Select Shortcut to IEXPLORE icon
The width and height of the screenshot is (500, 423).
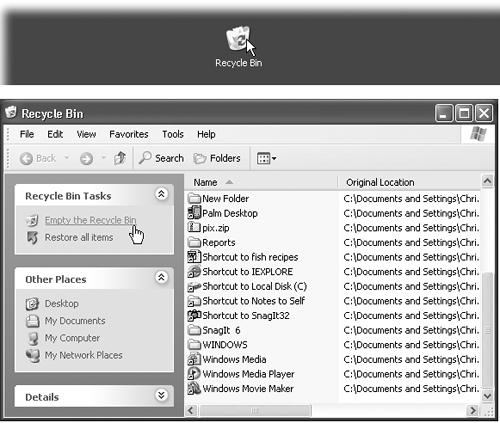pos(194,271)
